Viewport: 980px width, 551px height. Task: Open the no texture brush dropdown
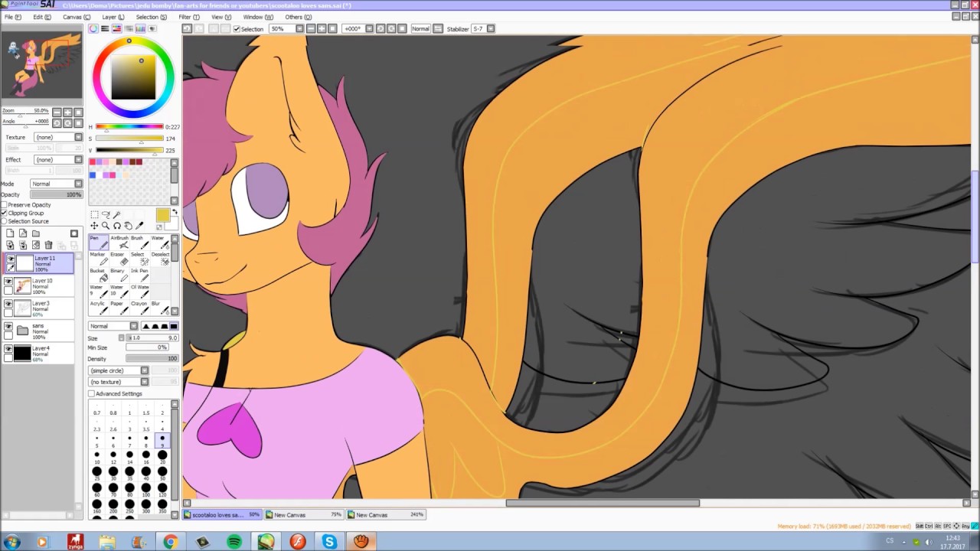[x=119, y=382]
